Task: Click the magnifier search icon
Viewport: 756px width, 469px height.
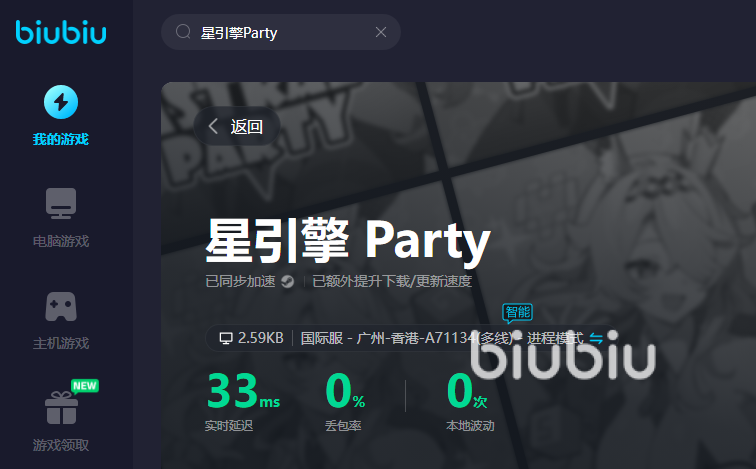Action: pos(183,32)
